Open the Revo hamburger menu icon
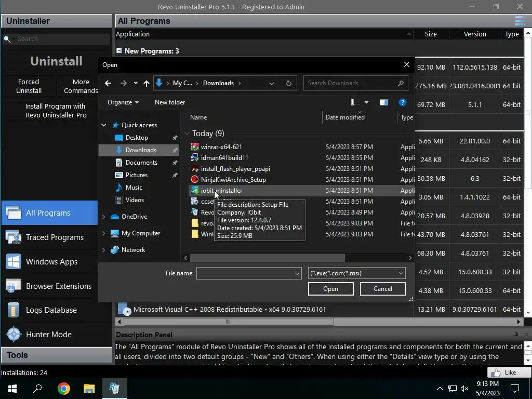 [x=520, y=21]
